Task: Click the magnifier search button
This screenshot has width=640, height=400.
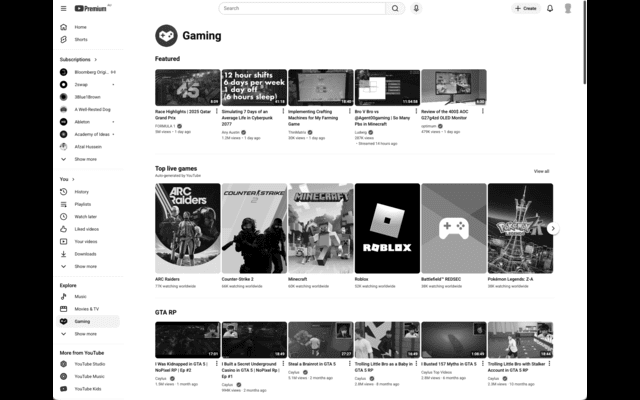Action: [x=395, y=8]
